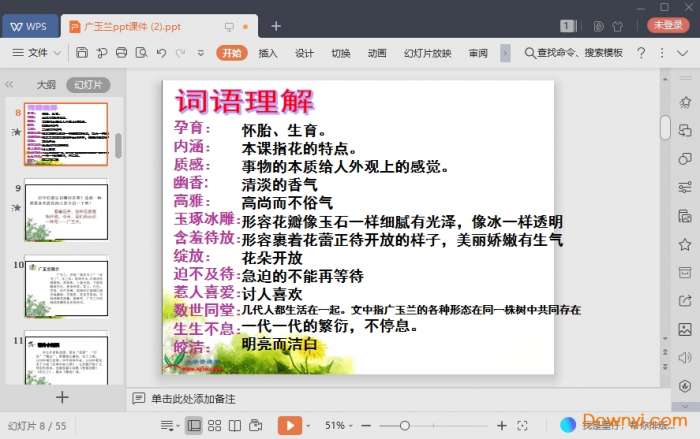Open the 幻灯片放映 tab
Image resolution: width=700 pixels, height=439 pixels.
pyautogui.click(x=427, y=53)
